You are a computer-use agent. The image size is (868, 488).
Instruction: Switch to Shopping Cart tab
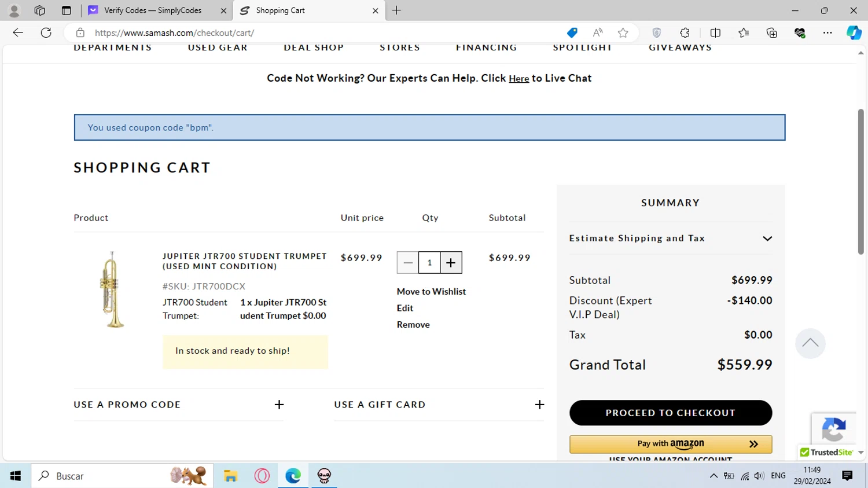pyautogui.click(x=309, y=10)
